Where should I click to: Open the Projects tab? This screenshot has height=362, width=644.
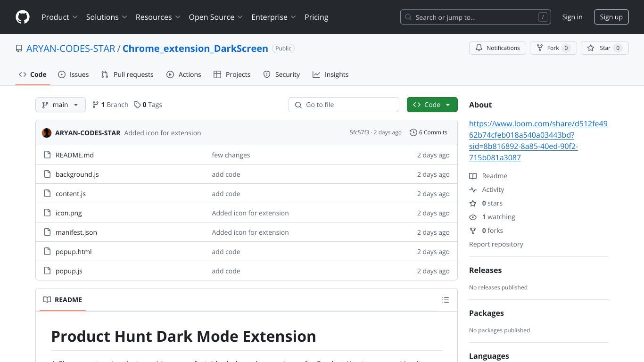pyautogui.click(x=232, y=74)
